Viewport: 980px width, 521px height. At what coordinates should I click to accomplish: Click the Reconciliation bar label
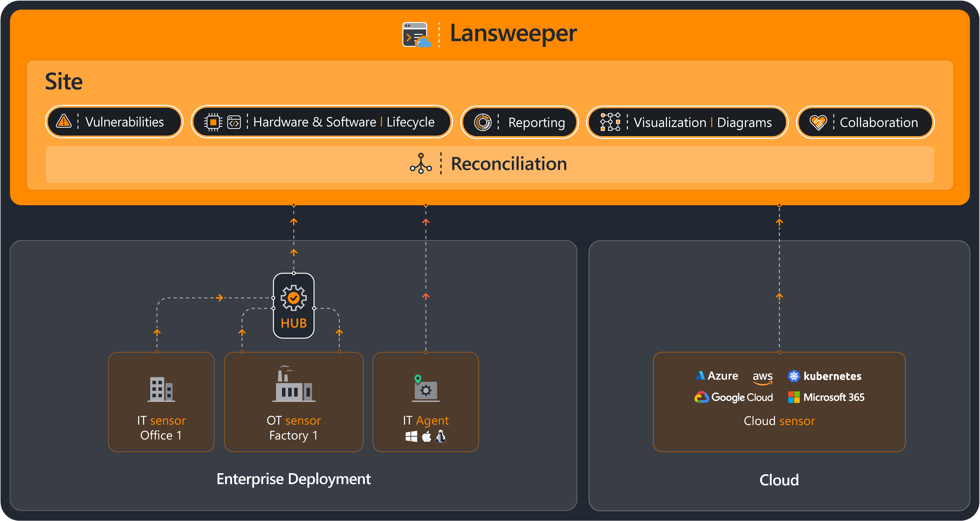coord(509,164)
